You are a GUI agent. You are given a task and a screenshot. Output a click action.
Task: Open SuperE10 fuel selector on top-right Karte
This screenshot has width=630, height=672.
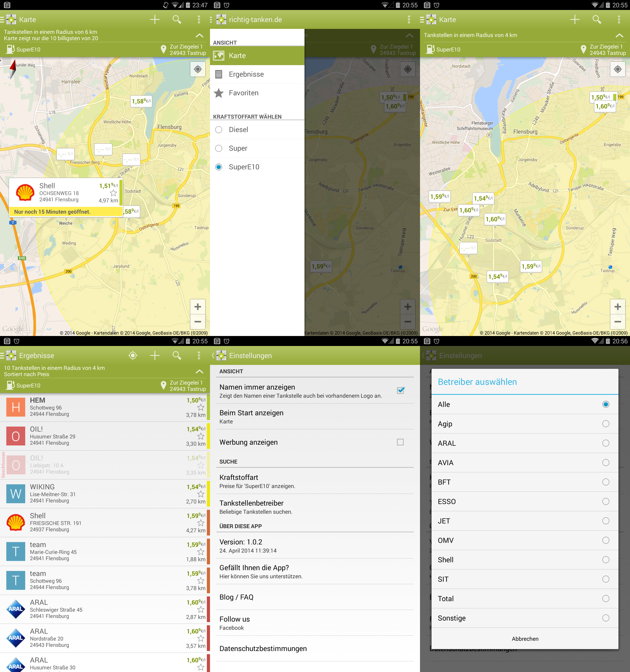(x=443, y=49)
